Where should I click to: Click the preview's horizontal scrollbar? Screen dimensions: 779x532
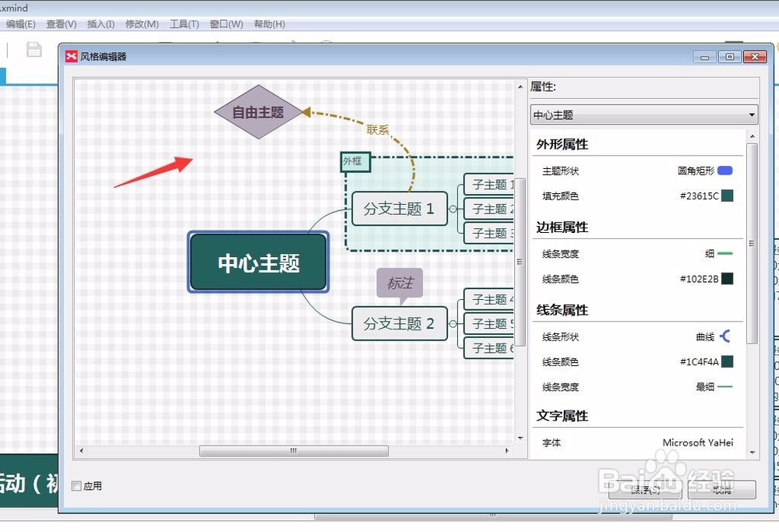pos(293,450)
